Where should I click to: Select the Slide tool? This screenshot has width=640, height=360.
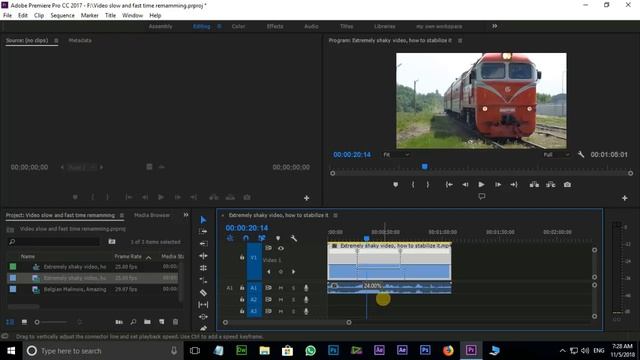pyautogui.click(x=203, y=317)
